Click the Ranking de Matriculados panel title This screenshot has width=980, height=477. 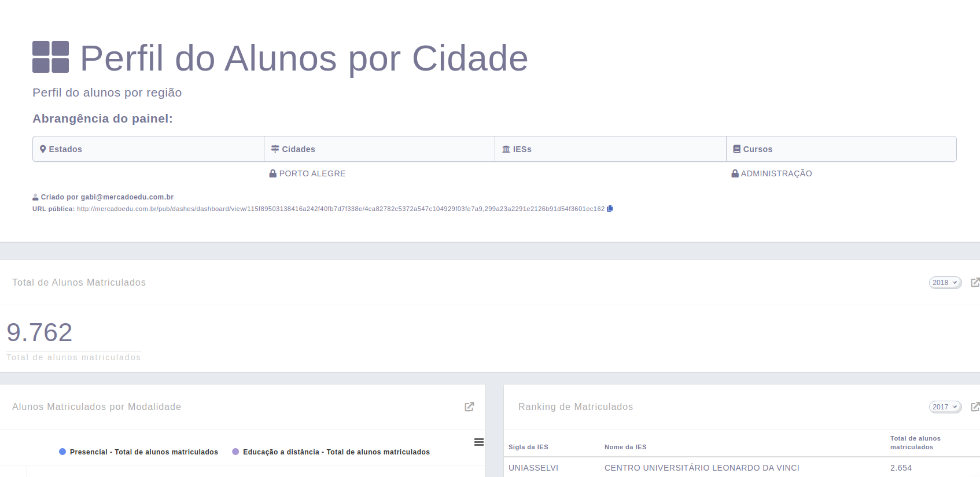pyautogui.click(x=576, y=407)
